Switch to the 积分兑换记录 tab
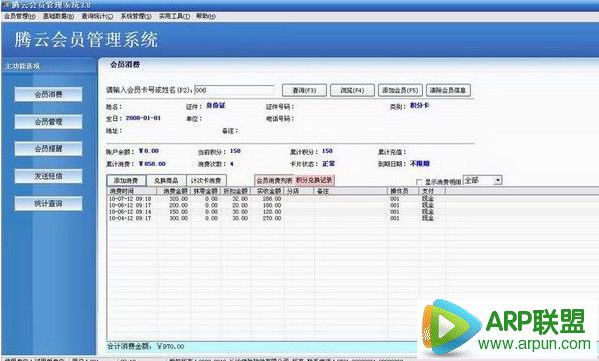The width and height of the screenshot is (599, 361). click(314, 180)
